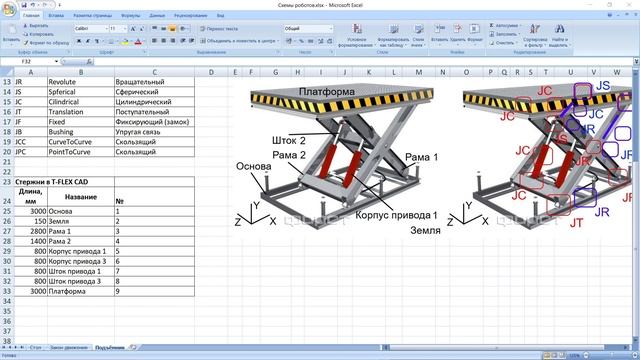Switch to Главная ribbon tab
The height and width of the screenshot is (360, 640).
[x=31, y=16]
